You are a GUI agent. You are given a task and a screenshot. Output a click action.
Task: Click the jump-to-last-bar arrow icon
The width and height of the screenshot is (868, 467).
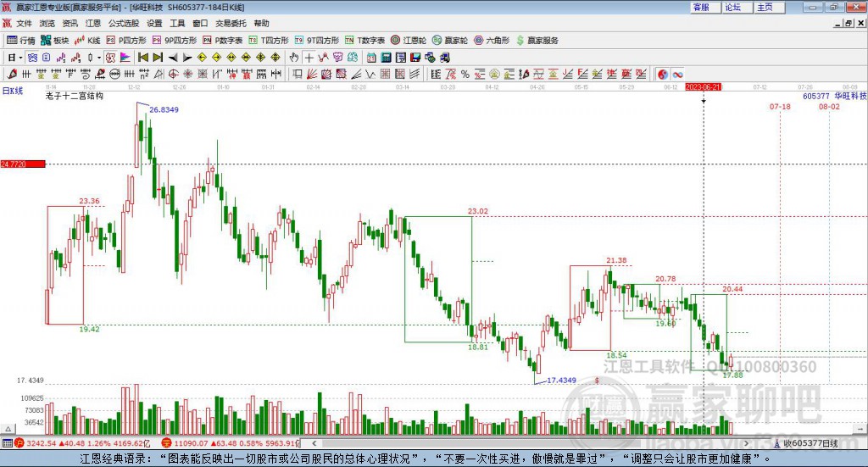[158, 58]
